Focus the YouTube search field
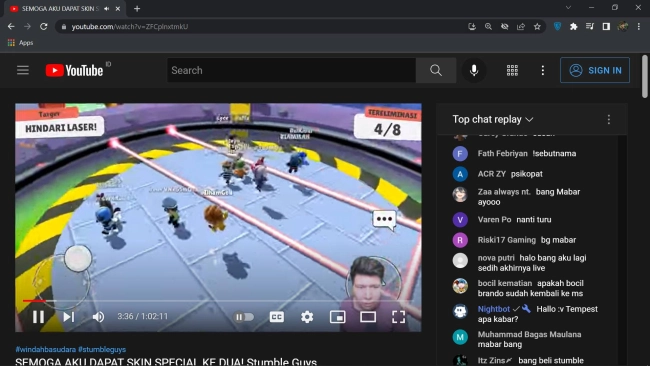This screenshot has height=366, width=650. pyautogui.click(x=291, y=70)
